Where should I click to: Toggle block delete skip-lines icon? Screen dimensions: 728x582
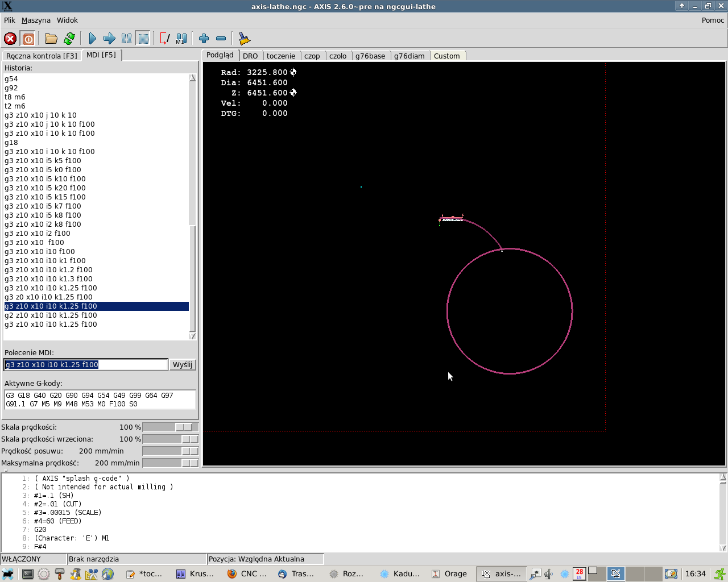(x=164, y=39)
